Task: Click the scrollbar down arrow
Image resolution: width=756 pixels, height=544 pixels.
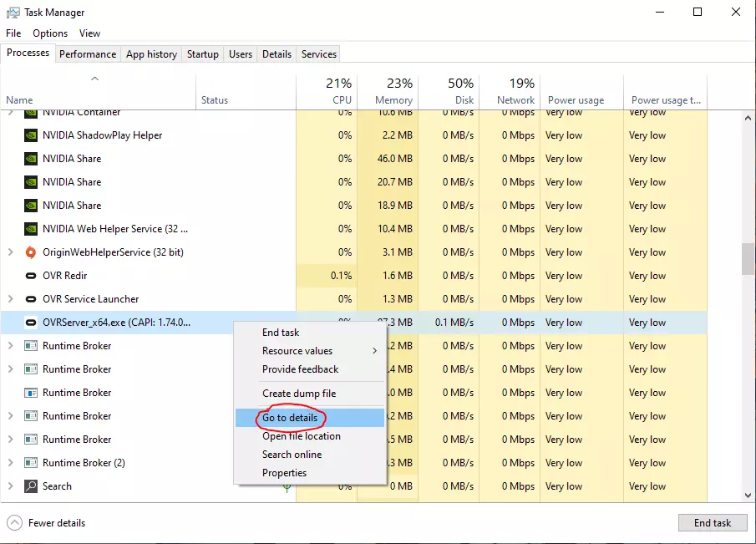Action: click(x=748, y=496)
